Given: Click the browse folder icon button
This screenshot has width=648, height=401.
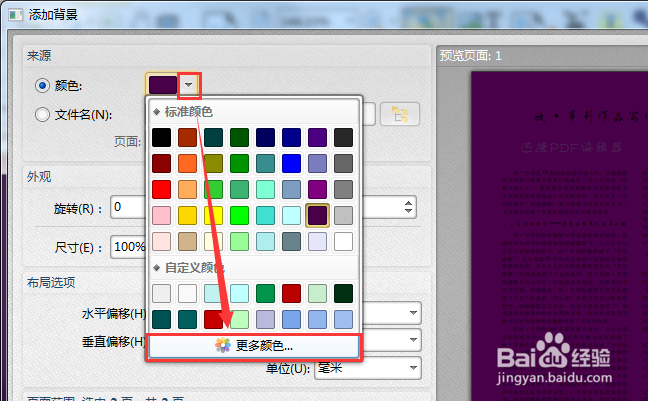Looking at the screenshot, I should click(400, 114).
